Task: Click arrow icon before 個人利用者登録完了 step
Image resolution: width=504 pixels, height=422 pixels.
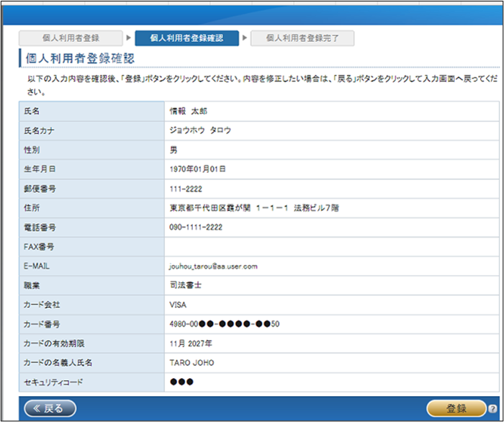Action: point(245,38)
